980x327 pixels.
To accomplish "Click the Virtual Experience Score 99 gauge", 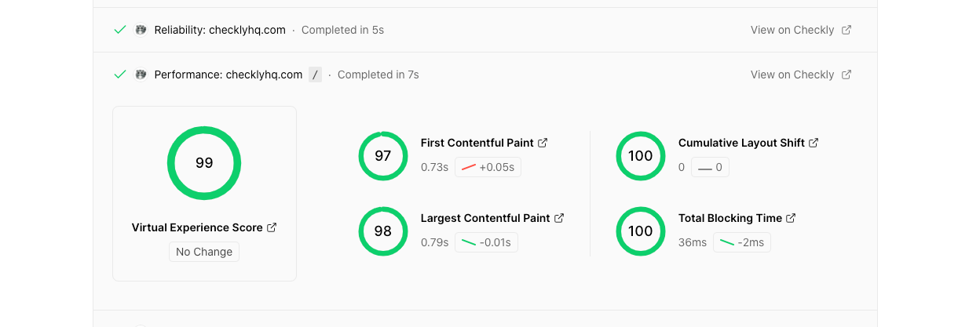I will click(204, 163).
